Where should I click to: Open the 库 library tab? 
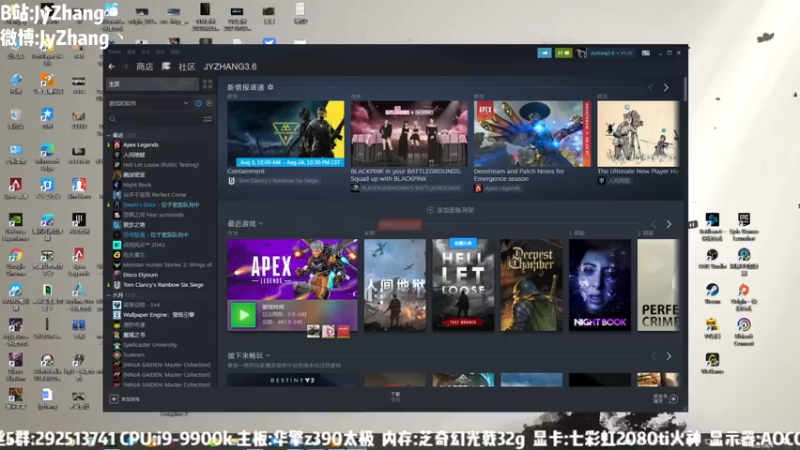point(166,66)
